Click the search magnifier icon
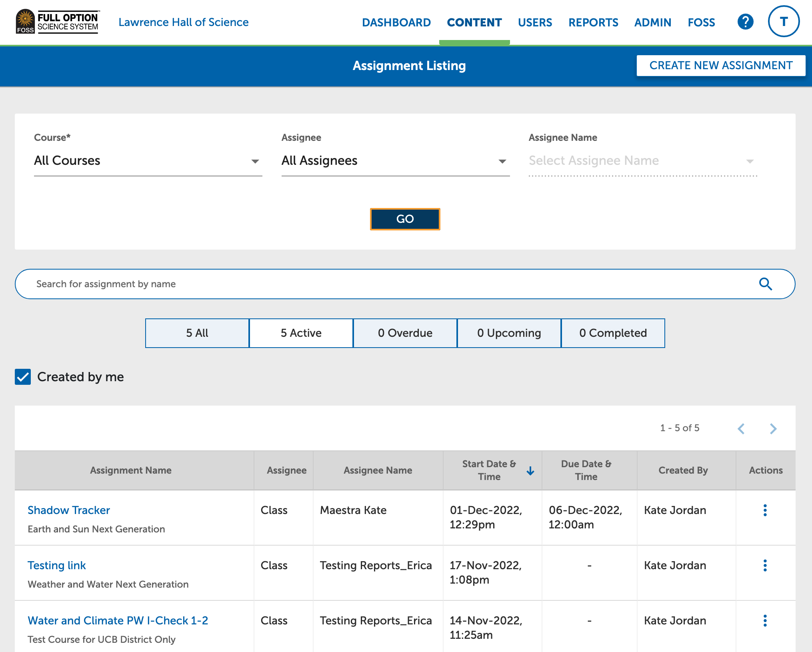This screenshot has height=652, width=812. 766,284
